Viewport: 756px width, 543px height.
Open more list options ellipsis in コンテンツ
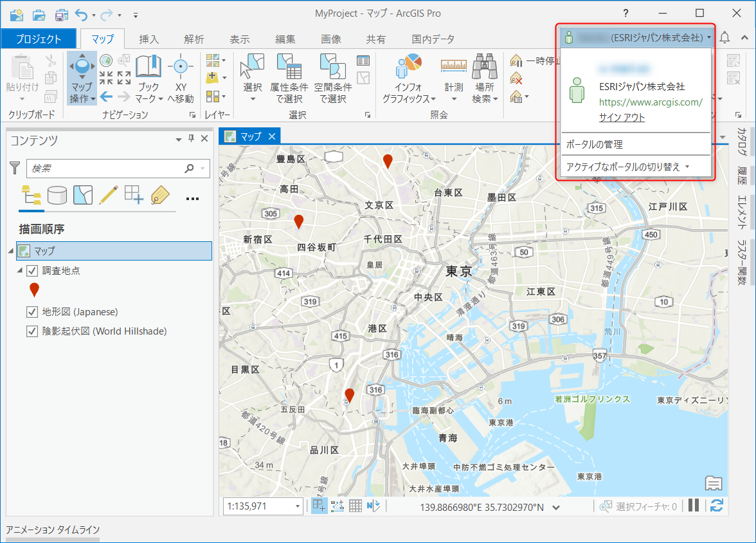coord(192,198)
